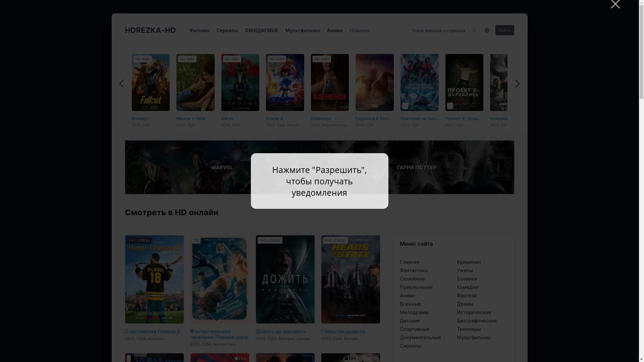The width and height of the screenshot is (644, 362).
Task: Open Криминал in site menu
Action: point(469,262)
